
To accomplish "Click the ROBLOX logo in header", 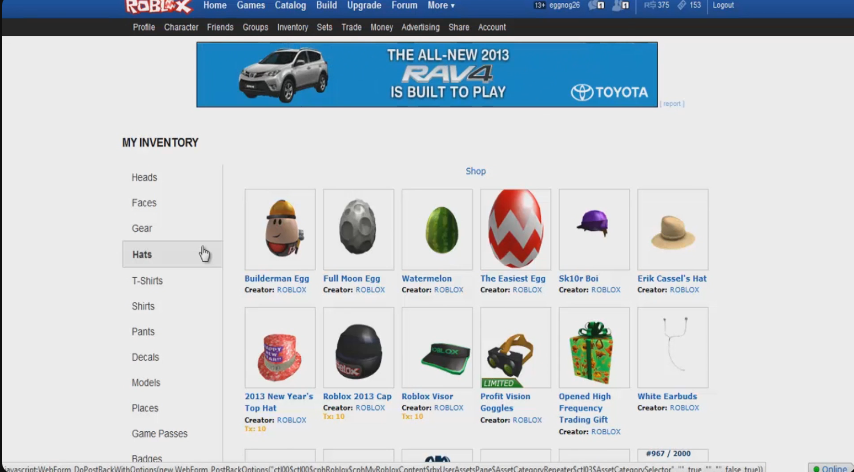I will pos(158,7).
